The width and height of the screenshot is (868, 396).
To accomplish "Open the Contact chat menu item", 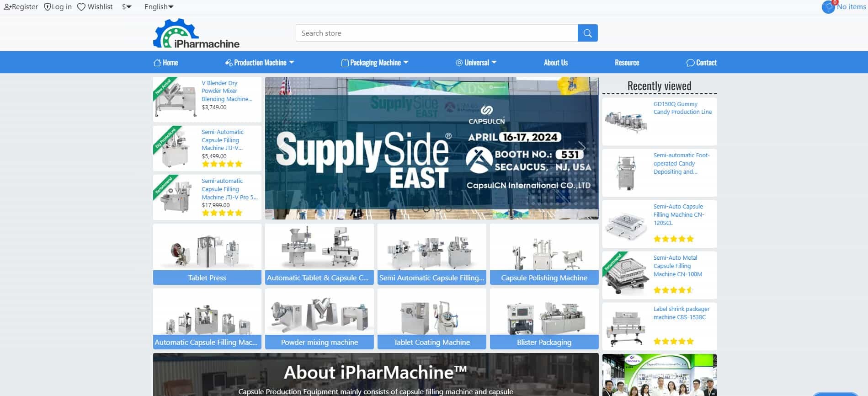I will tap(702, 63).
